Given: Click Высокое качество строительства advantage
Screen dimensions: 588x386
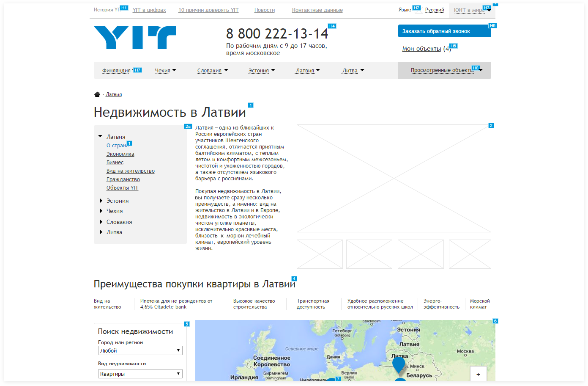Looking at the screenshot, I should 254,304.
